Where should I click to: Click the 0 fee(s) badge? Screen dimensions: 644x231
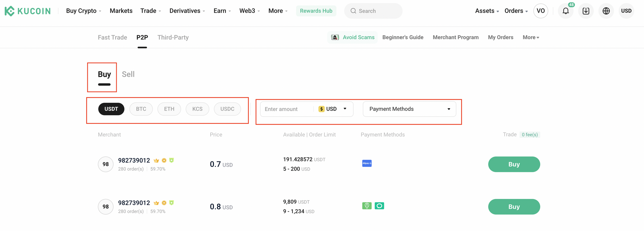click(x=530, y=135)
